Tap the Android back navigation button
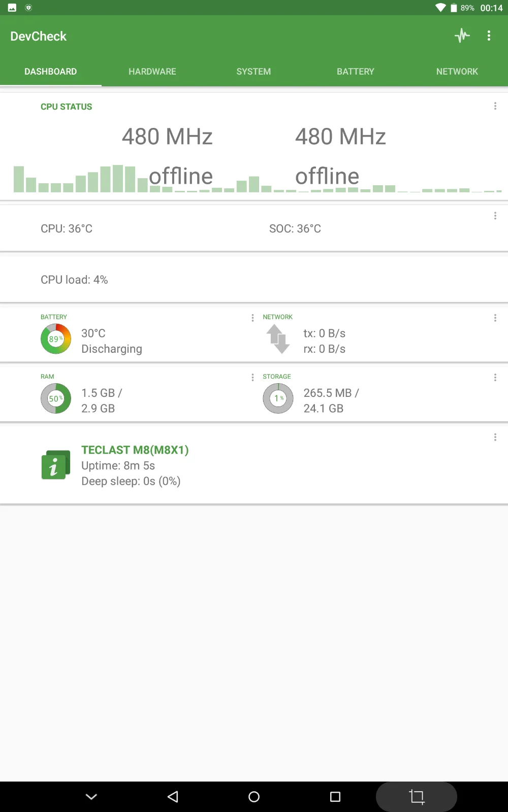This screenshot has height=812, width=508. (x=173, y=797)
